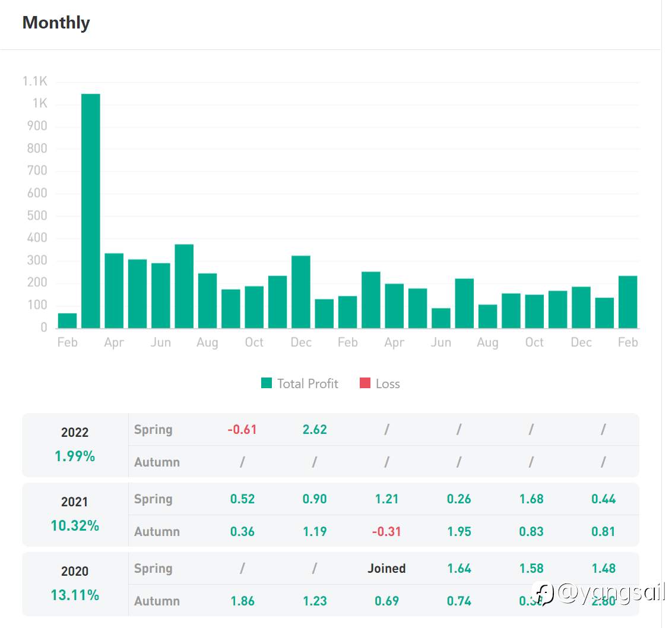Click the 1.95 value in 2021 Autumn
Image resolution: width=672 pixels, height=628 pixels.
tap(459, 532)
